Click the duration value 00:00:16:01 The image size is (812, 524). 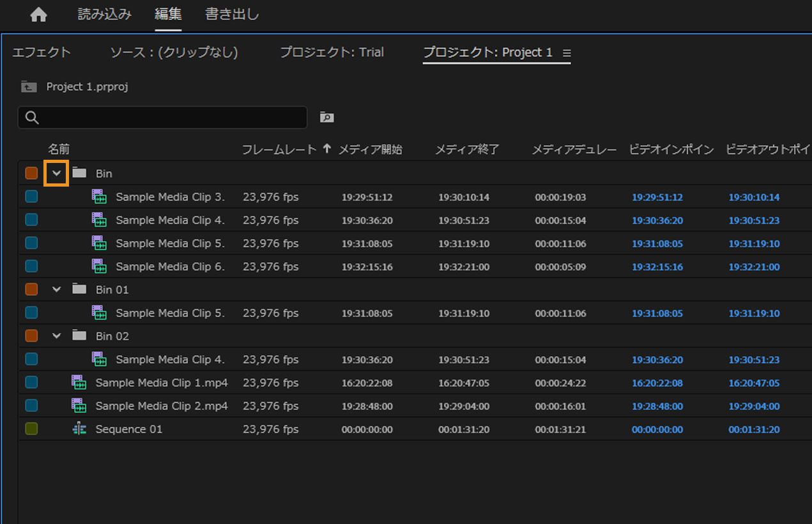[560, 406]
